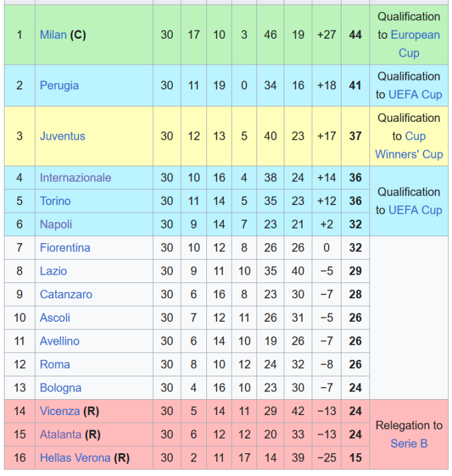
Task: Open the Napoli team link
Action: 56,225
